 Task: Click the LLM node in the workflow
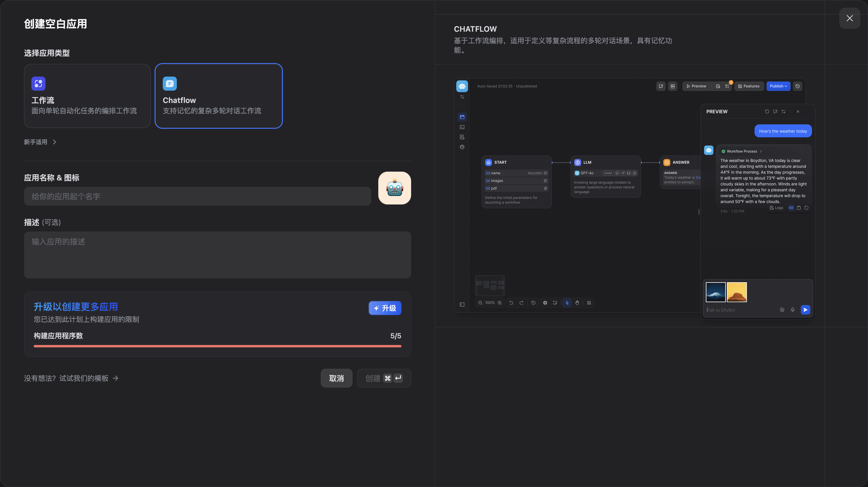[606, 177]
